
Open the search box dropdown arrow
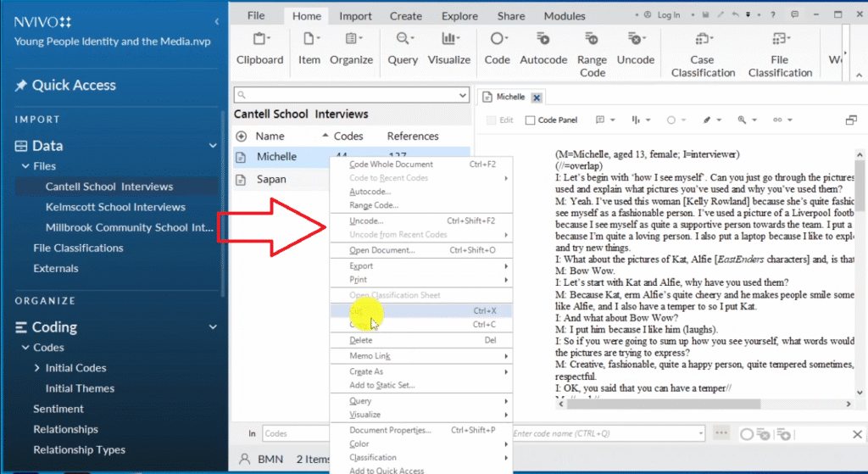462,96
